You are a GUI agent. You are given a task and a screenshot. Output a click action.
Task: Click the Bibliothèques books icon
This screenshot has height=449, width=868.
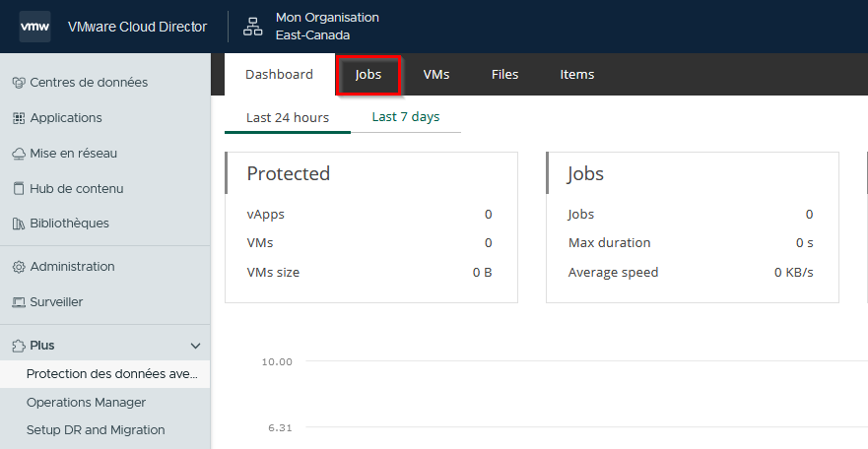[19, 224]
